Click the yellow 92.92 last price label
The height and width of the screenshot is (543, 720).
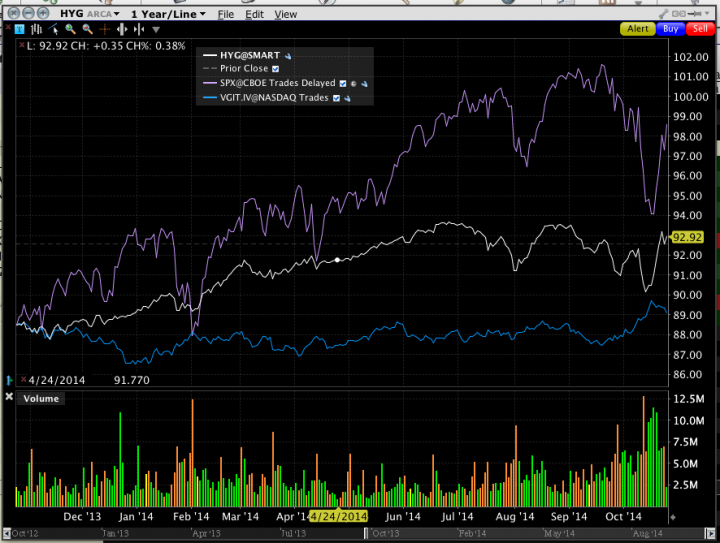click(687, 237)
